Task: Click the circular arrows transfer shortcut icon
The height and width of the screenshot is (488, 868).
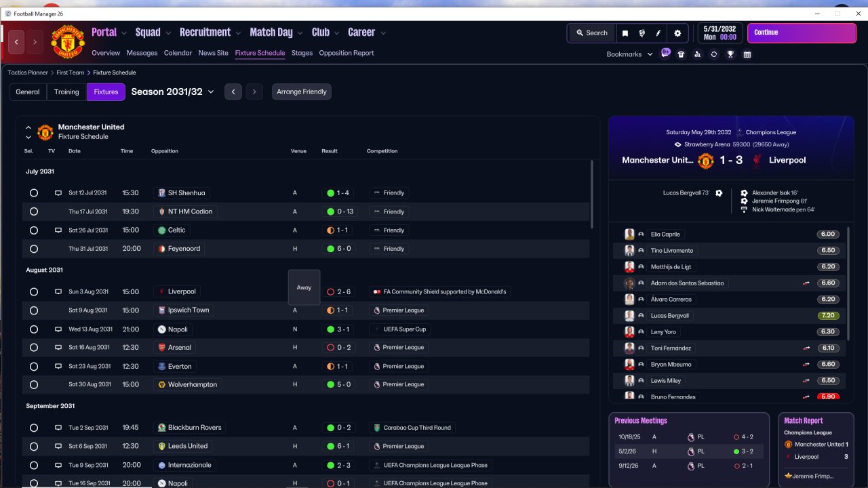Action: click(714, 54)
